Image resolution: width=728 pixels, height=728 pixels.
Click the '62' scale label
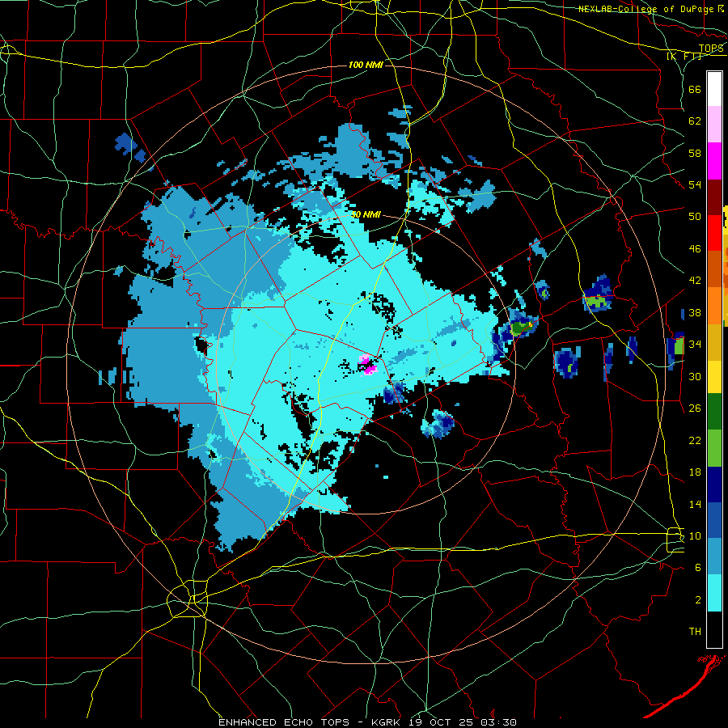[695, 121]
